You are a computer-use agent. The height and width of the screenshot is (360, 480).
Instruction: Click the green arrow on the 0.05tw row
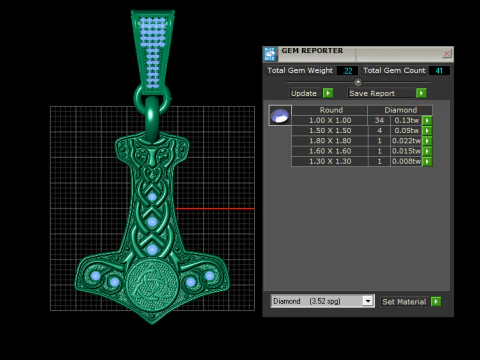tap(427, 131)
